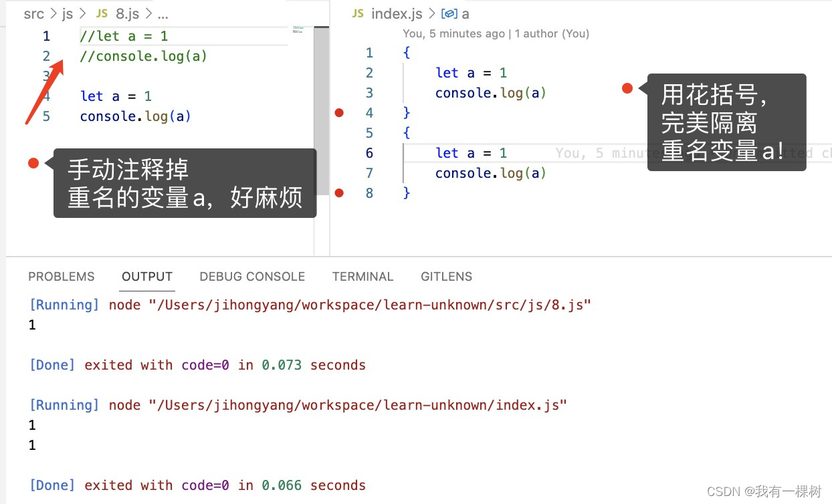Viewport: 832px width, 504px height.
Task: Switch to the PROBLEMS panel tab
Action: (x=62, y=277)
